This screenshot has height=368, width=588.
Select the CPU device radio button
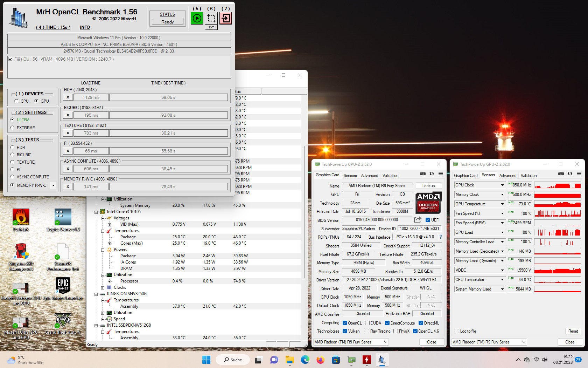tap(16, 101)
